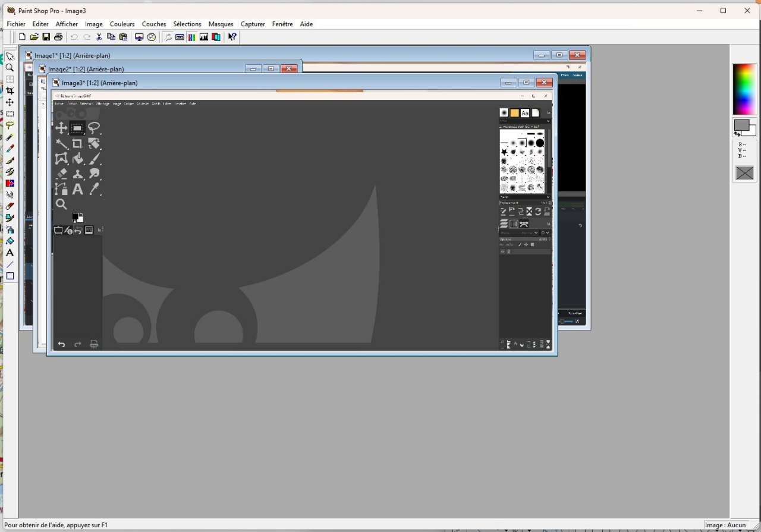Open the Sélections menu
Viewport: 761px width, 532px height.
point(187,24)
